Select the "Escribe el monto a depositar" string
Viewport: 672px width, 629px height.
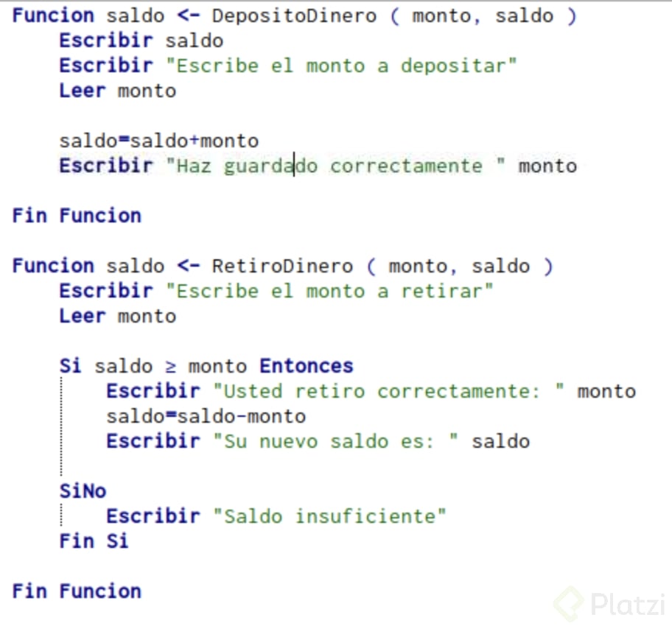341,66
